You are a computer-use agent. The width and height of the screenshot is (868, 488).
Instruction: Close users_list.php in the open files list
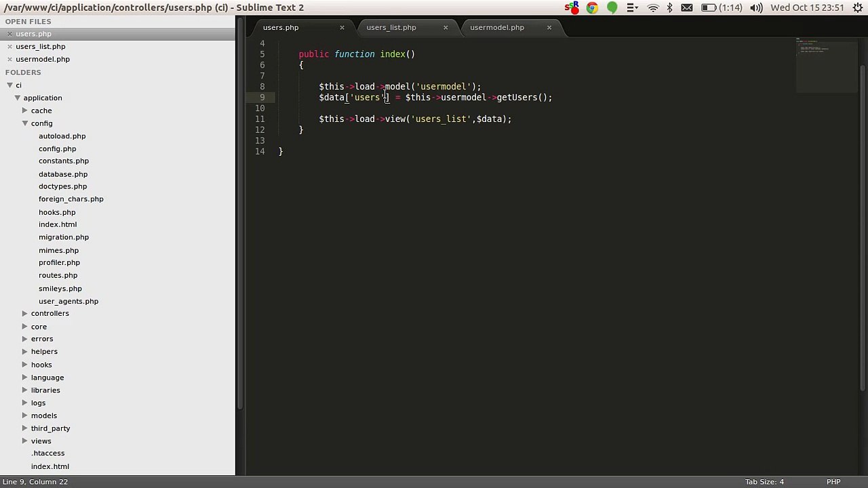(x=9, y=47)
